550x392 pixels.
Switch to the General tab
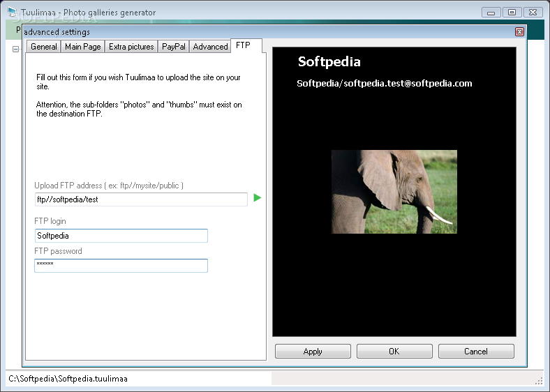click(x=43, y=47)
